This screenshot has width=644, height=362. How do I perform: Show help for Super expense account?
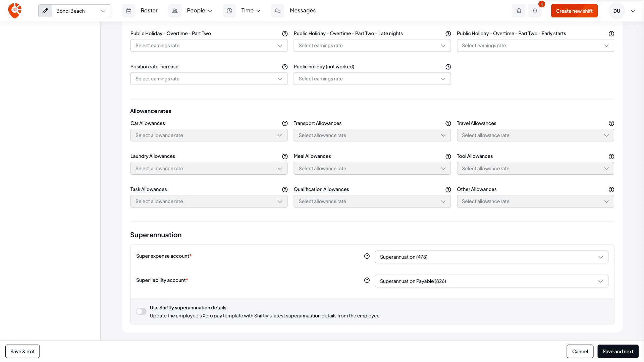pos(367,256)
